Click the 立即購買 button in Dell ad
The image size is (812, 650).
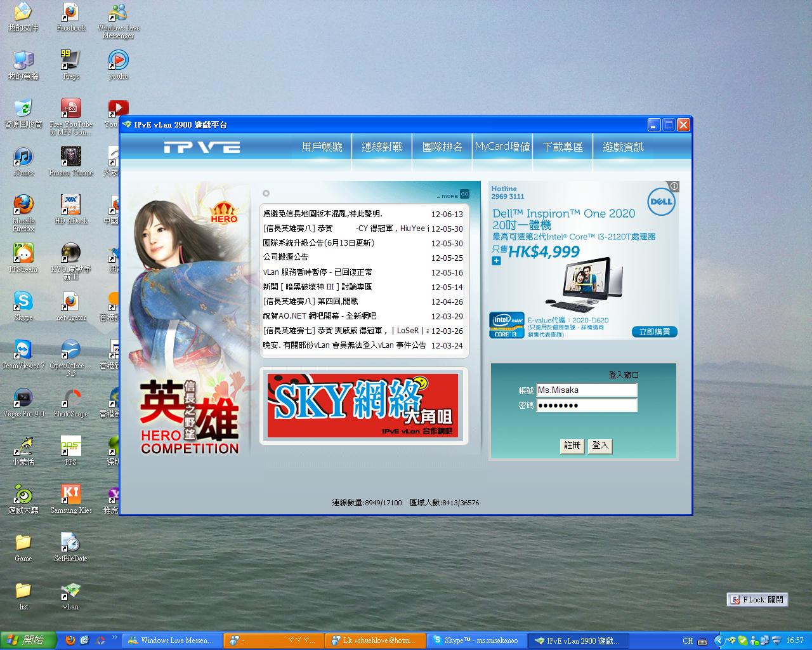tap(655, 332)
